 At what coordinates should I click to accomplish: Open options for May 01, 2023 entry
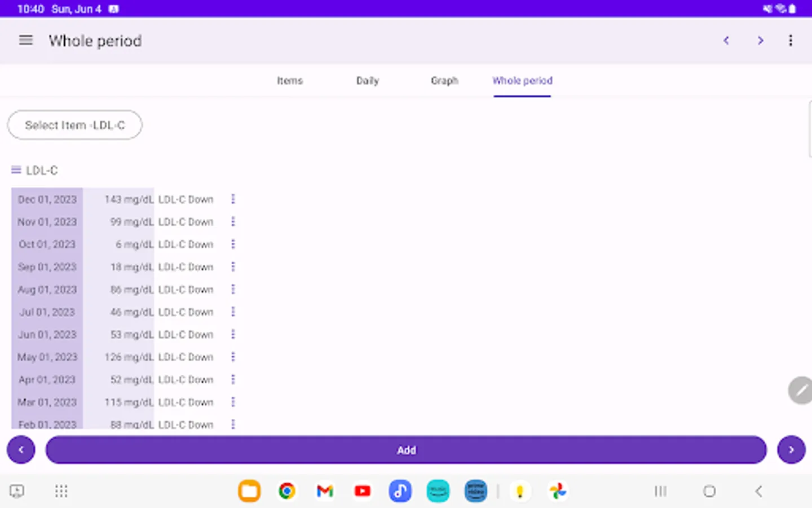point(233,357)
